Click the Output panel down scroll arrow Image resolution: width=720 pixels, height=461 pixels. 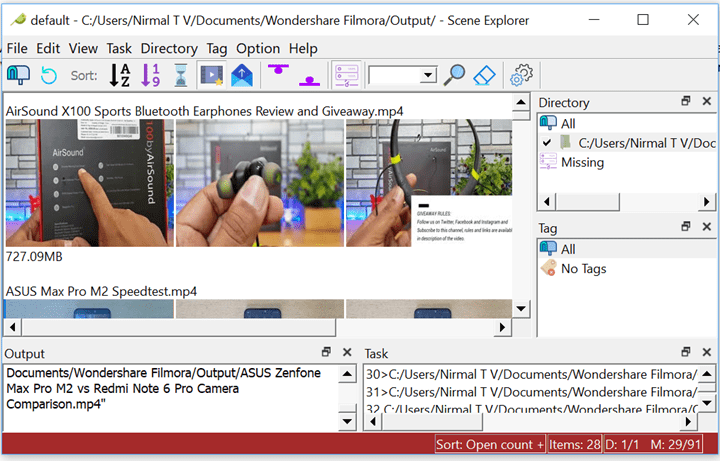pos(347,422)
